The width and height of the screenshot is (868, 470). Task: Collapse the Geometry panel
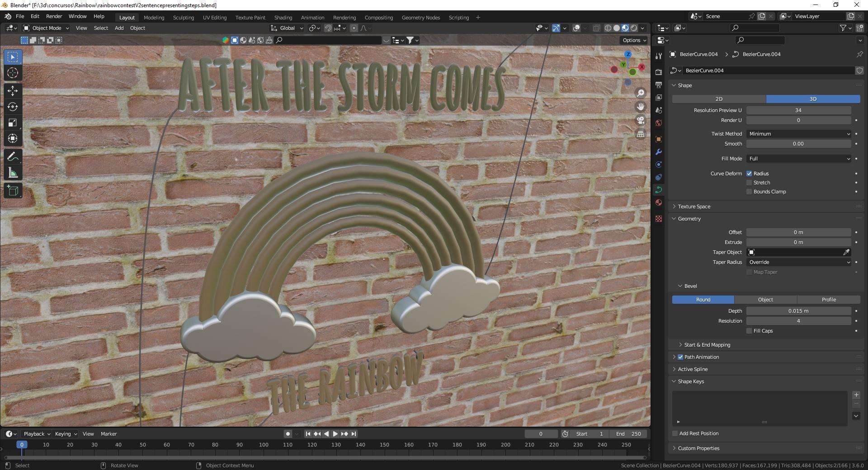[689, 219]
